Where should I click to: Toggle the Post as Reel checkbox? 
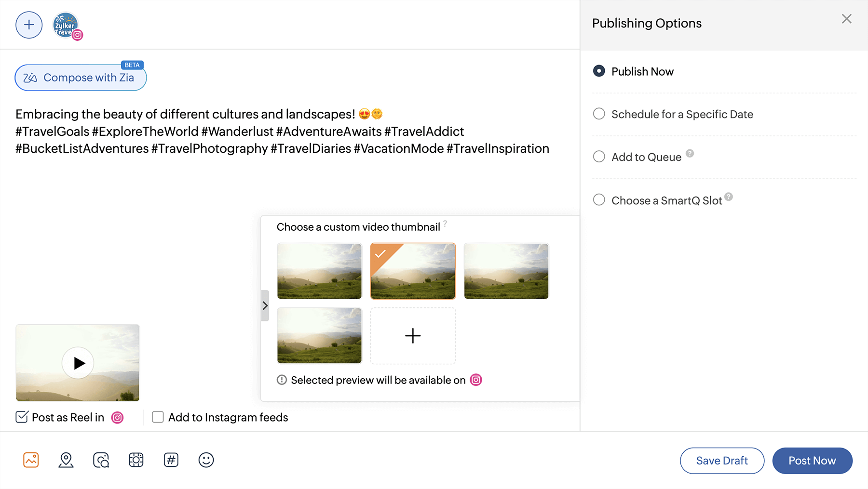click(x=22, y=417)
